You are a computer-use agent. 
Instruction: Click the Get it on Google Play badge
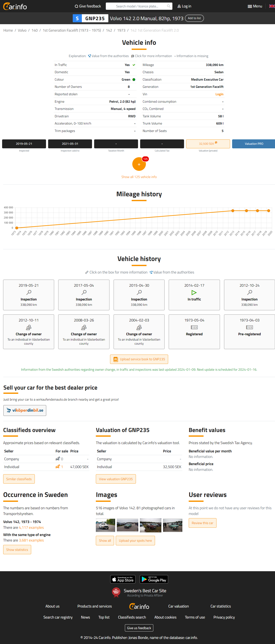(154, 579)
